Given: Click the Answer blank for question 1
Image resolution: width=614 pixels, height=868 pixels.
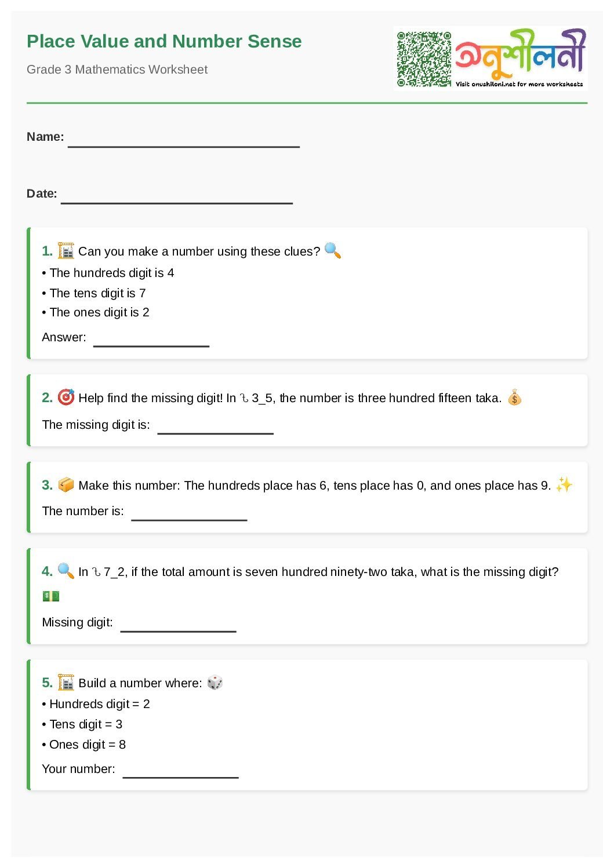Looking at the screenshot, I should click(x=151, y=340).
